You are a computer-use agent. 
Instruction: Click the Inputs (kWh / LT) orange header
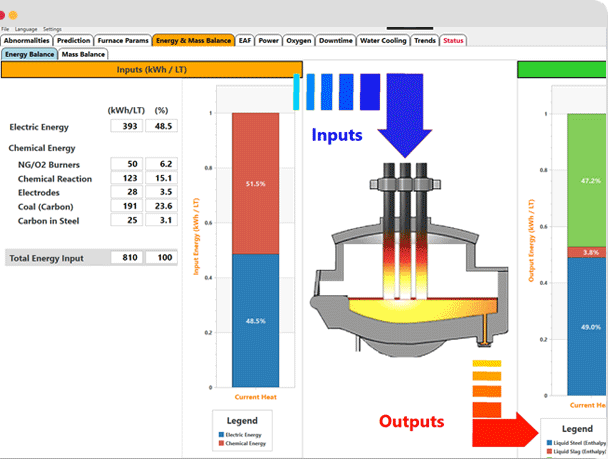(152, 70)
